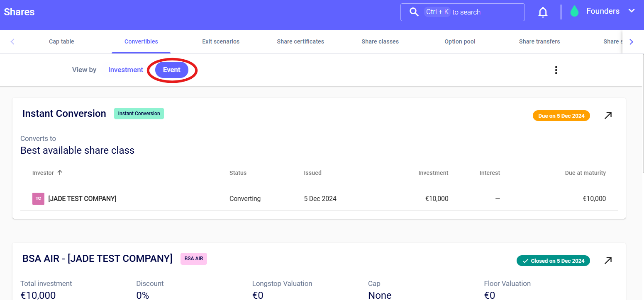
Task: Switch to the Cap table tab
Action: [61, 41]
